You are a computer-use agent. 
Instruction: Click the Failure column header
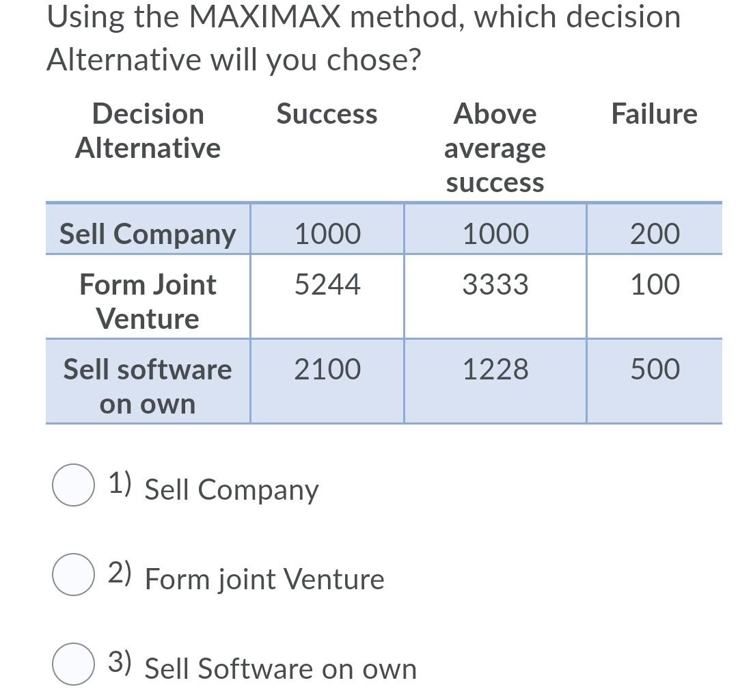tap(655, 113)
